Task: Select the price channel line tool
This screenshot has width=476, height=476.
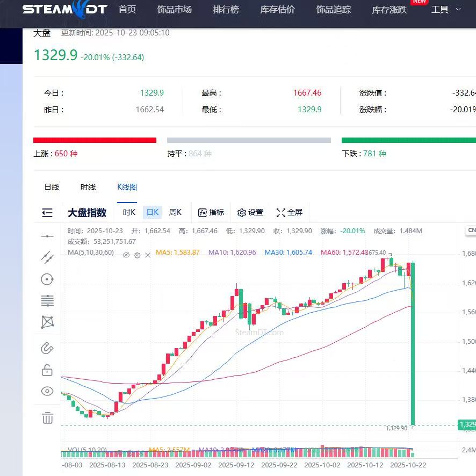Action: [47, 257]
